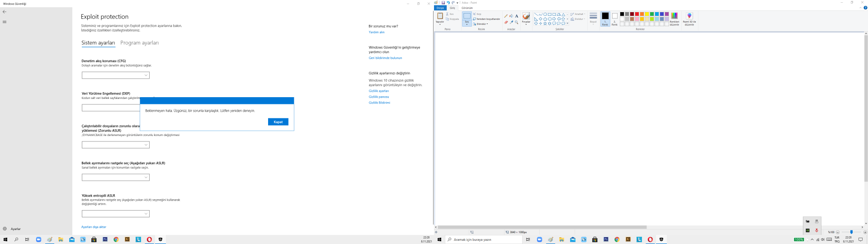Open the Gizlilik Bildirimi link
The width and height of the screenshot is (868, 244).
click(379, 103)
